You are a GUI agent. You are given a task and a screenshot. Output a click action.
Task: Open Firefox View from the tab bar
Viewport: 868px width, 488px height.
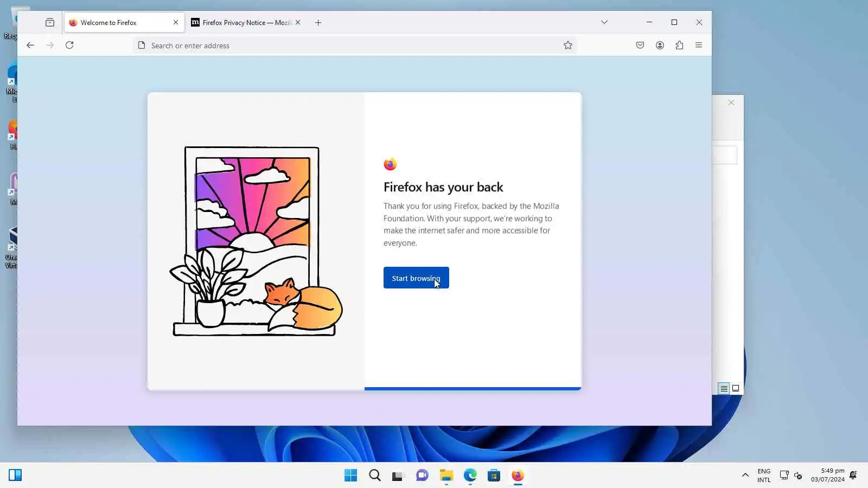(x=50, y=23)
